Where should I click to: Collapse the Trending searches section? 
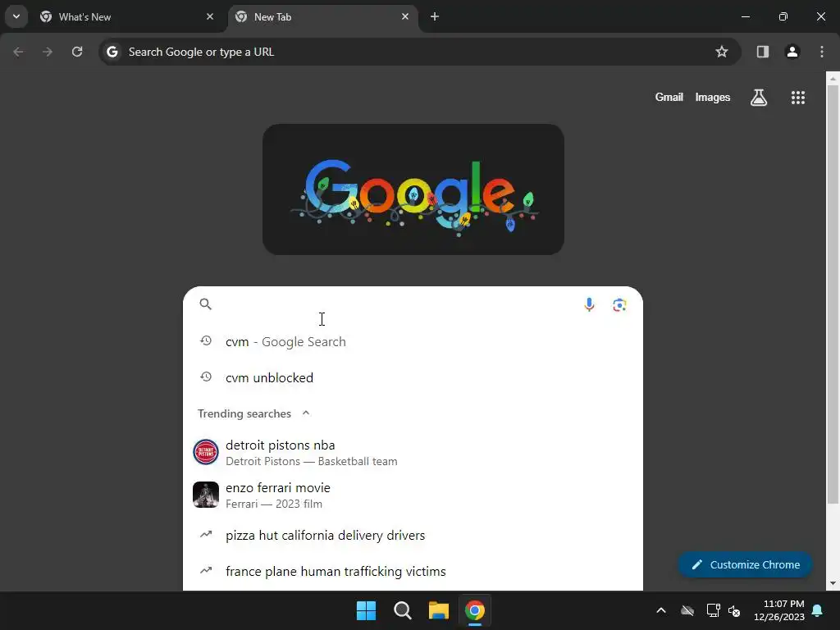(306, 413)
